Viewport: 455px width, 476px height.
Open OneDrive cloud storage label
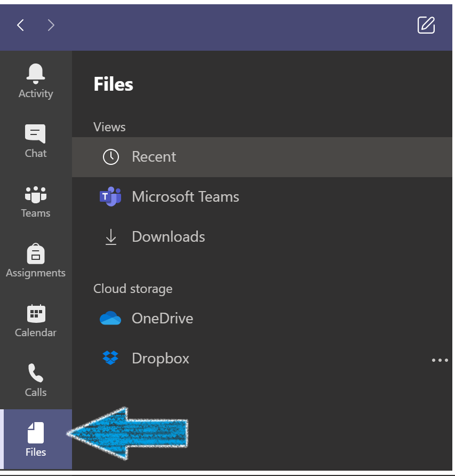162,319
